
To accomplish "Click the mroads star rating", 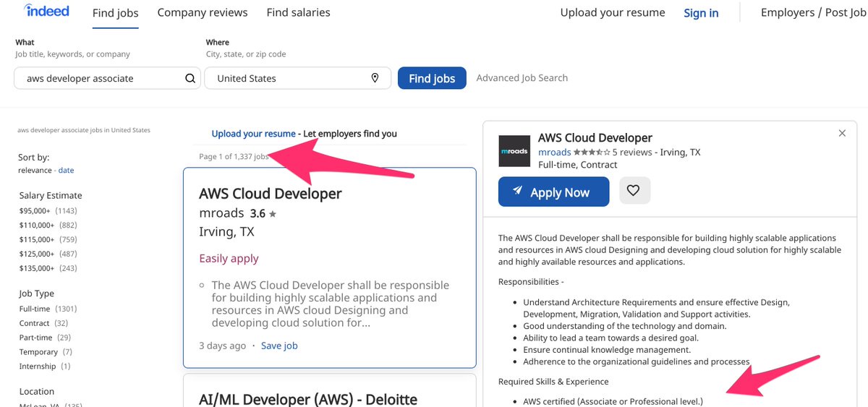I will pos(591,153).
